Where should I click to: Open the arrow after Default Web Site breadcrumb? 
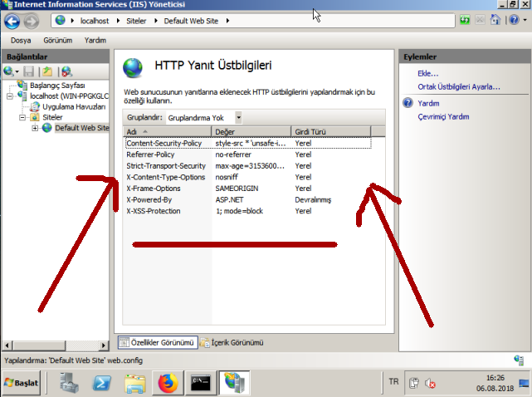point(227,21)
